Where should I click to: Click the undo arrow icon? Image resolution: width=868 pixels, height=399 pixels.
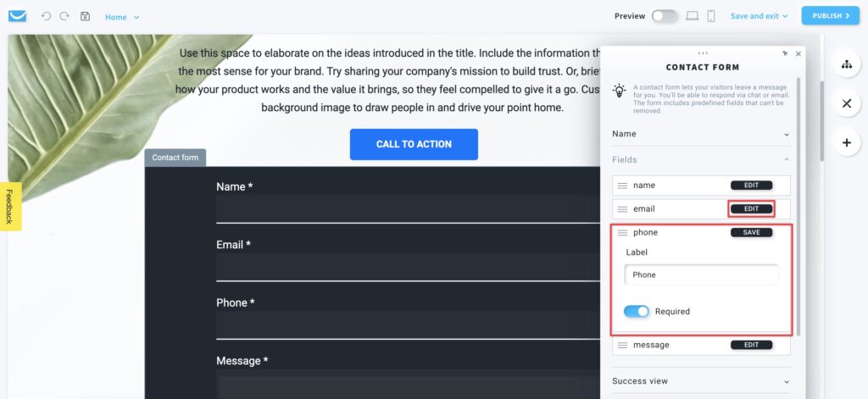click(x=46, y=17)
